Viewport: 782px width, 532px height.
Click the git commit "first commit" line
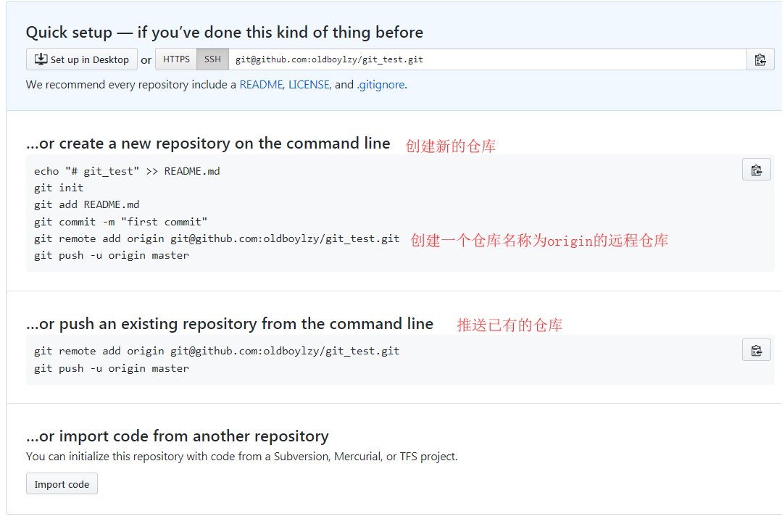point(120,222)
